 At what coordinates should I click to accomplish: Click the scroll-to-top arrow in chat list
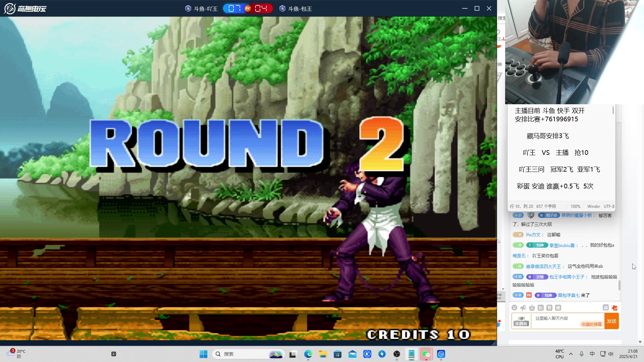pyautogui.click(x=616, y=297)
